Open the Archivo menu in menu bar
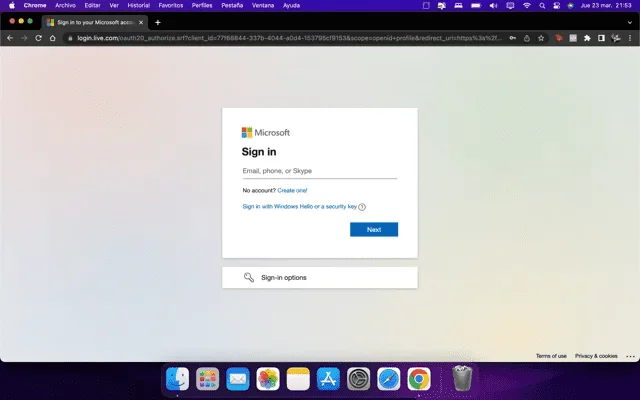The height and width of the screenshot is (400, 640). (65, 5)
